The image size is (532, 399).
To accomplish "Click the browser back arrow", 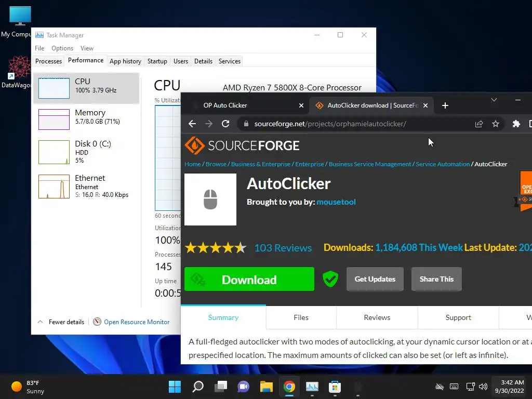I will [192, 124].
